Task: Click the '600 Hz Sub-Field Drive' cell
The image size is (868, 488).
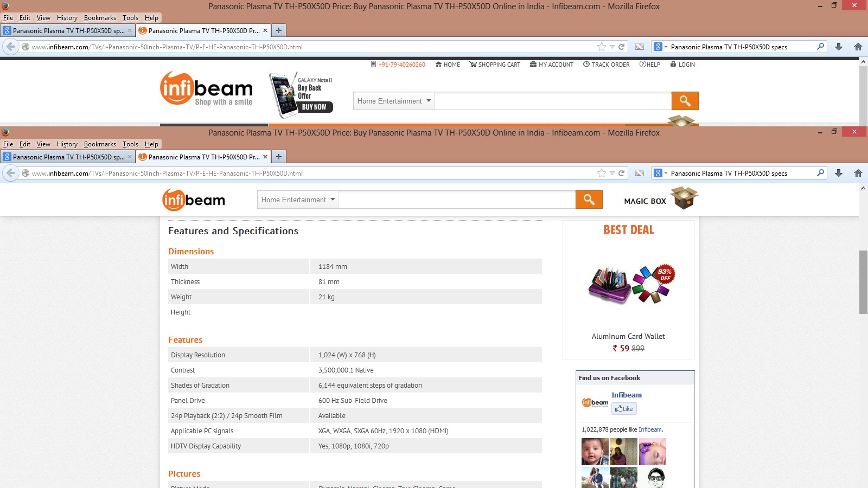Action: [353, 401]
